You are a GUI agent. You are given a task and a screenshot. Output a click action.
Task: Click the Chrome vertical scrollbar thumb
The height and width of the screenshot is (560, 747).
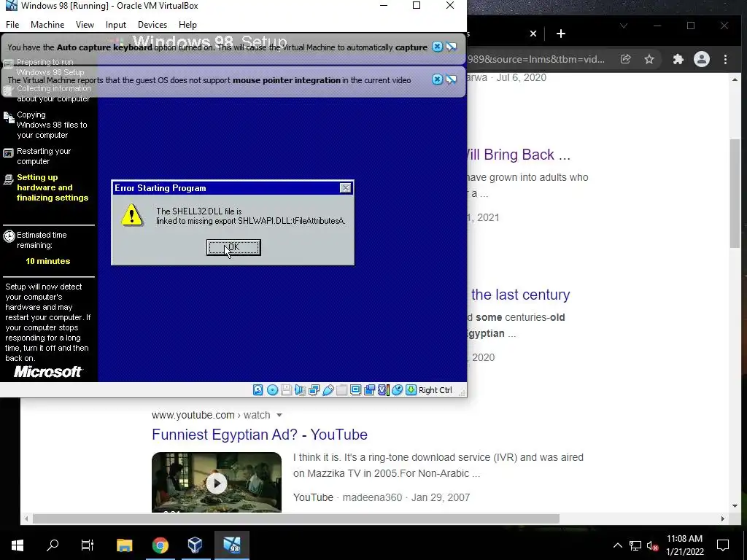735,193
